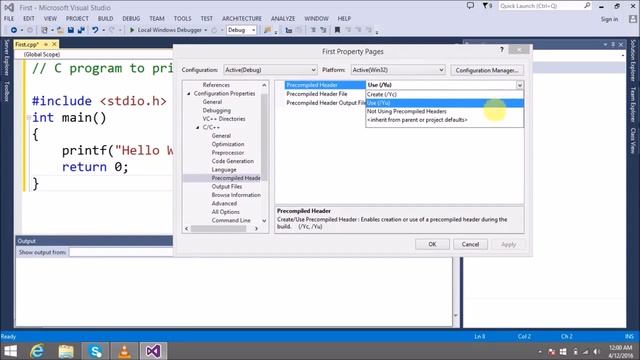Open the Debug solution configuration dropdown
Viewport: 640px width, 360px height.
(x=241, y=30)
